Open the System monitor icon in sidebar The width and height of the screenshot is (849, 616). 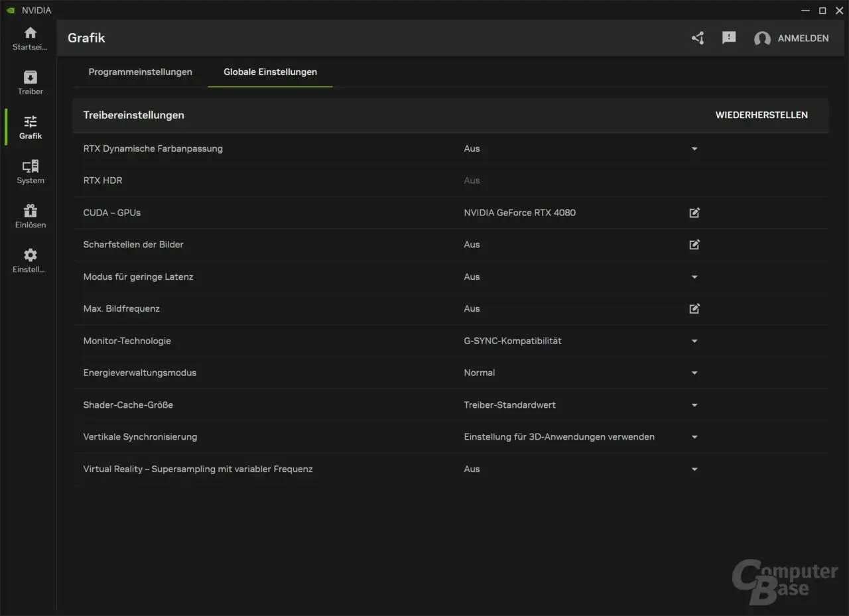(30, 166)
